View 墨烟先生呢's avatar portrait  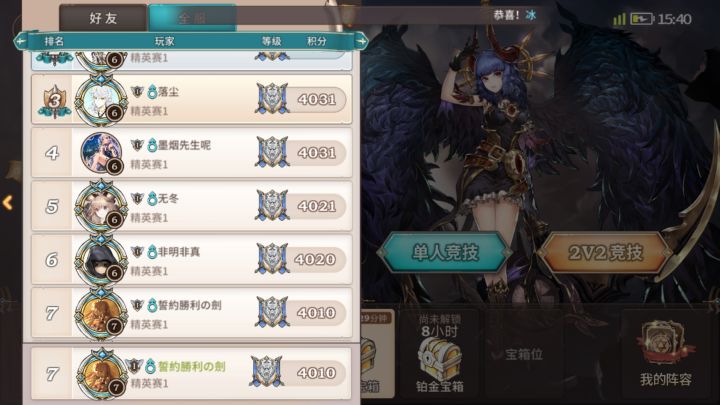(101, 153)
